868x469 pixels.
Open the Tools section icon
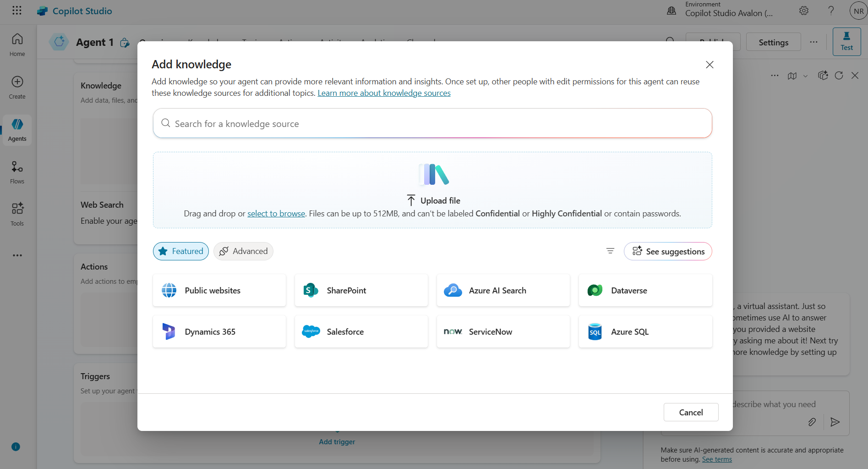click(17, 214)
